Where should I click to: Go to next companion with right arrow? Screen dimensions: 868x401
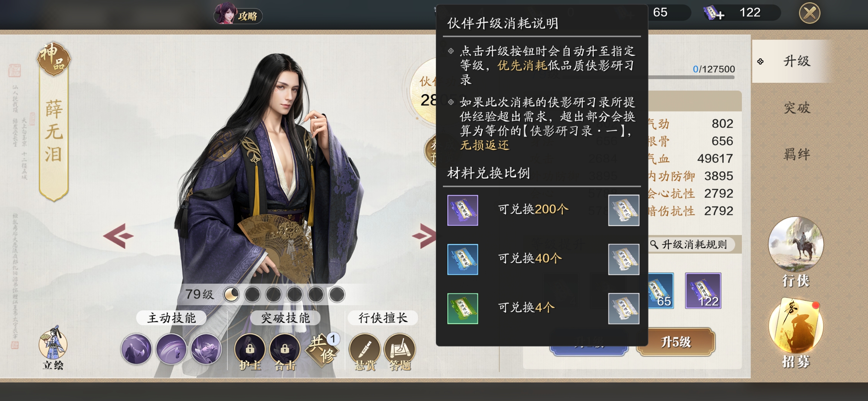pyautogui.click(x=424, y=235)
